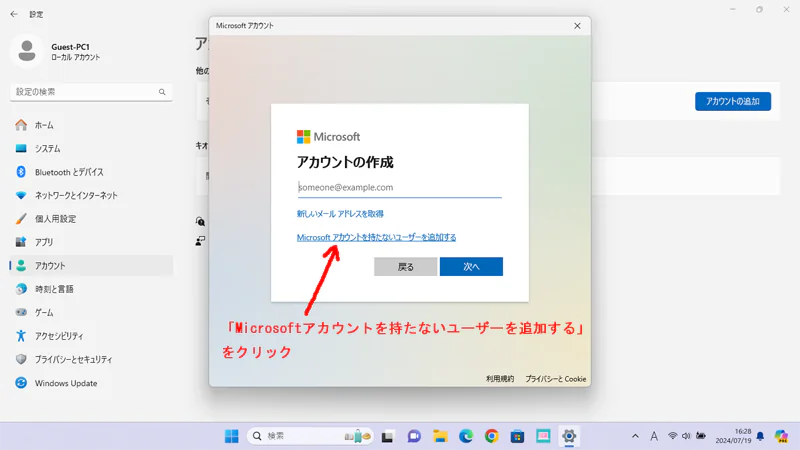Open File Explorer from taskbar
This screenshot has width=800, height=450.
[440, 436]
